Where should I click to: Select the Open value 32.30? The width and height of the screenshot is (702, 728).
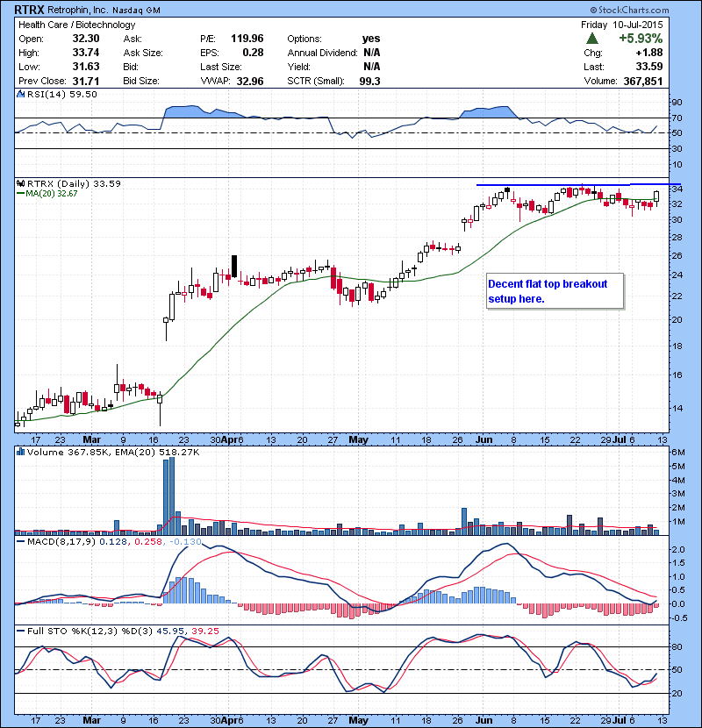86,39
